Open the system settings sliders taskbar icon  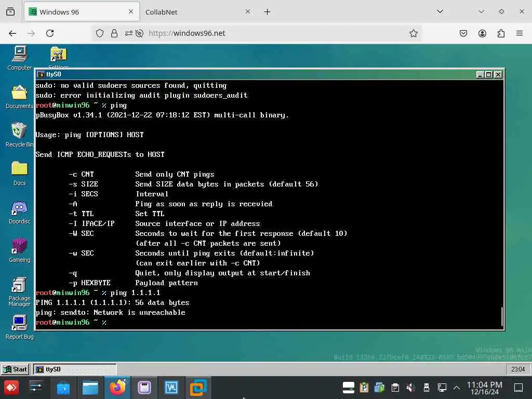point(36,387)
